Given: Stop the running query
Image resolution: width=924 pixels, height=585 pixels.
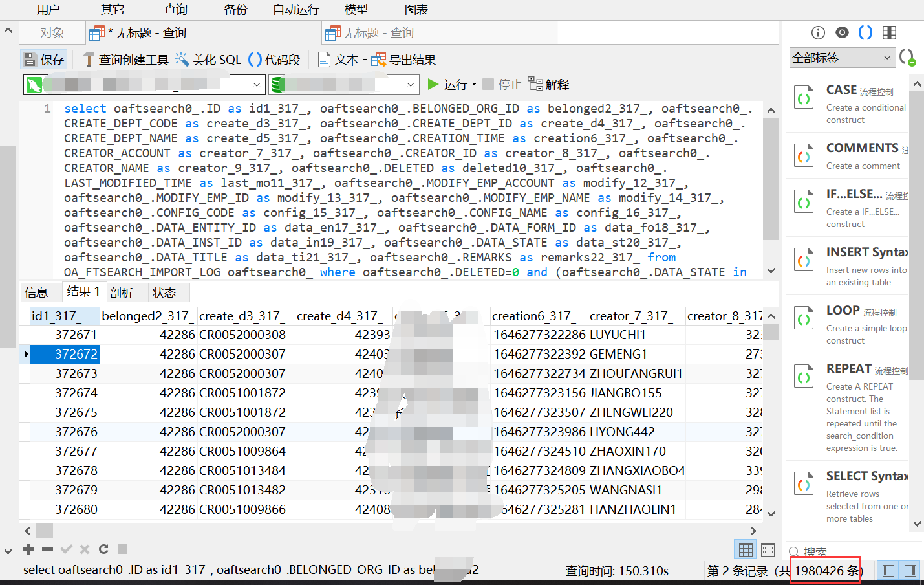Looking at the screenshot, I should [502, 84].
